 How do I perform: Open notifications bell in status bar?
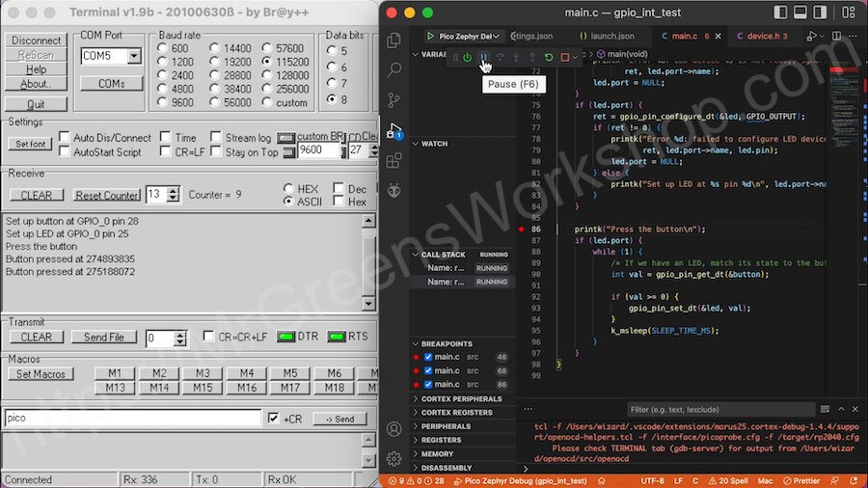(854, 481)
